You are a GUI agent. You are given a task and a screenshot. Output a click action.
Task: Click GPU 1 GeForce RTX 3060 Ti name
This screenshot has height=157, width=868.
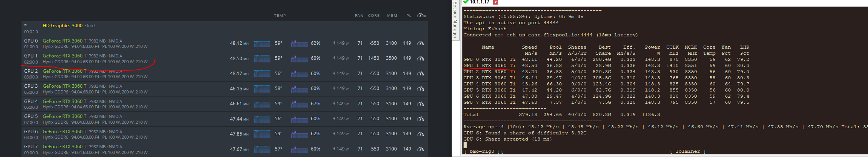click(x=65, y=56)
